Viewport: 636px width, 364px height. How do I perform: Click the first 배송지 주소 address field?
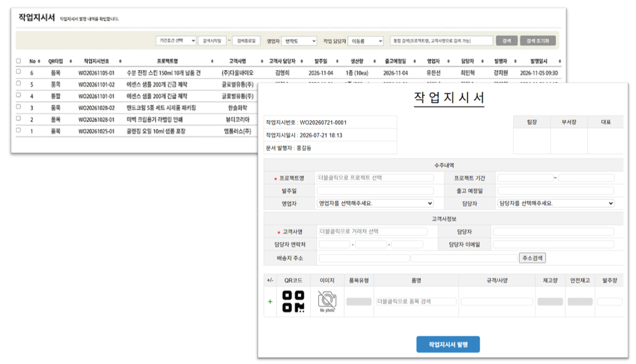364,258
